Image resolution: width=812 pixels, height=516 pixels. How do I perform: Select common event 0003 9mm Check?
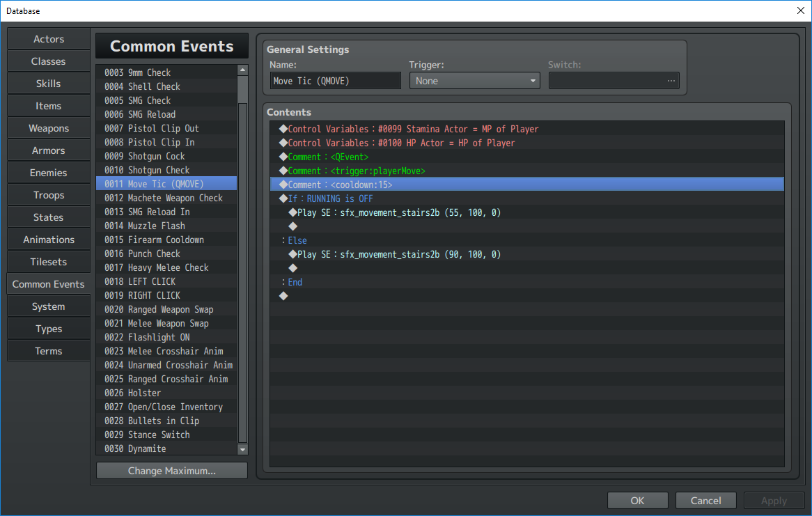point(166,72)
